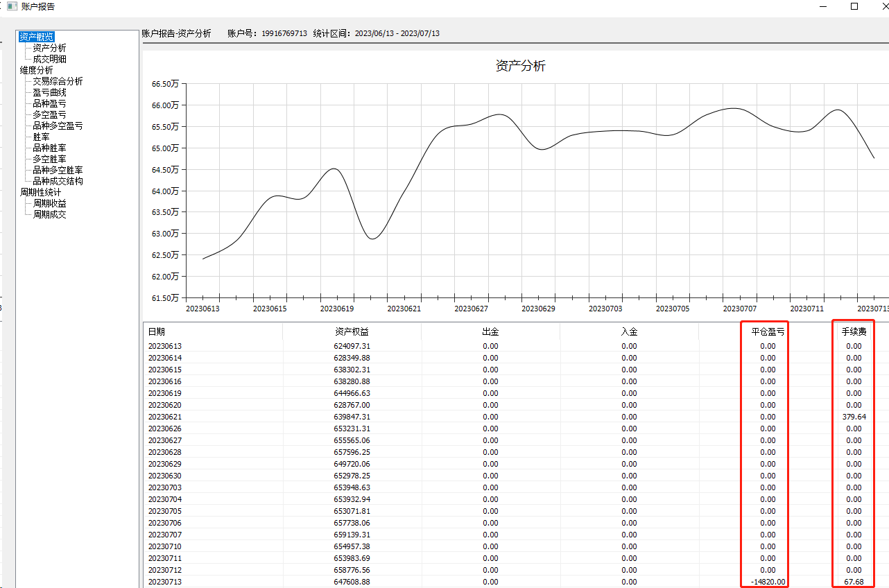This screenshot has width=889, height=588.
Task: Open 品种胜率 tree item
Action: click(x=50, y=148)
